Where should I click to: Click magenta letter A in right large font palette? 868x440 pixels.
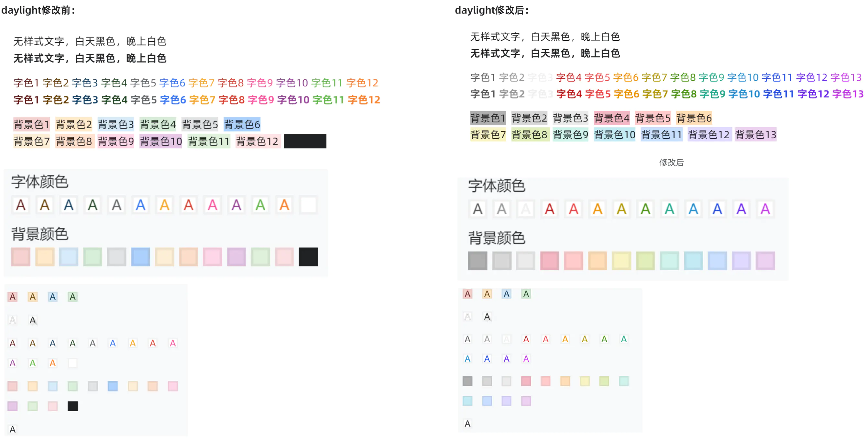765,209
